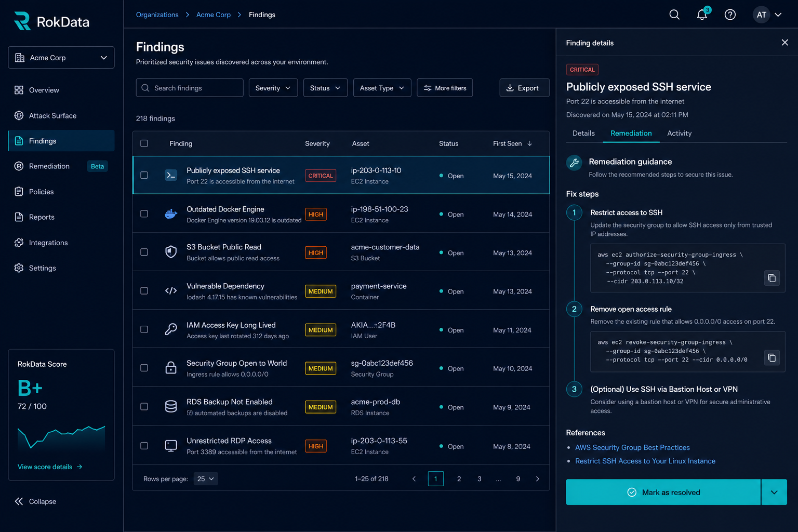Click the AT user avatar
Viewport: 798px width, 532px height.
(761, 15)
